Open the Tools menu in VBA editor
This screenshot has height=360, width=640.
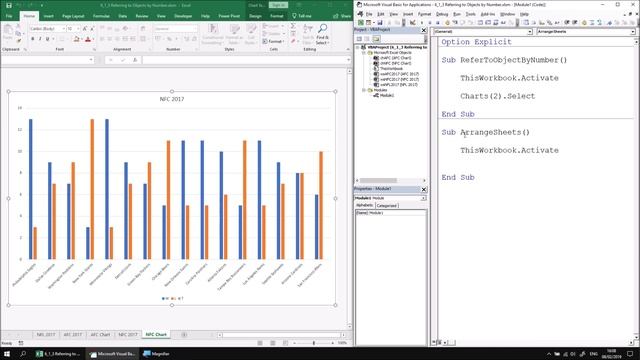471,14
